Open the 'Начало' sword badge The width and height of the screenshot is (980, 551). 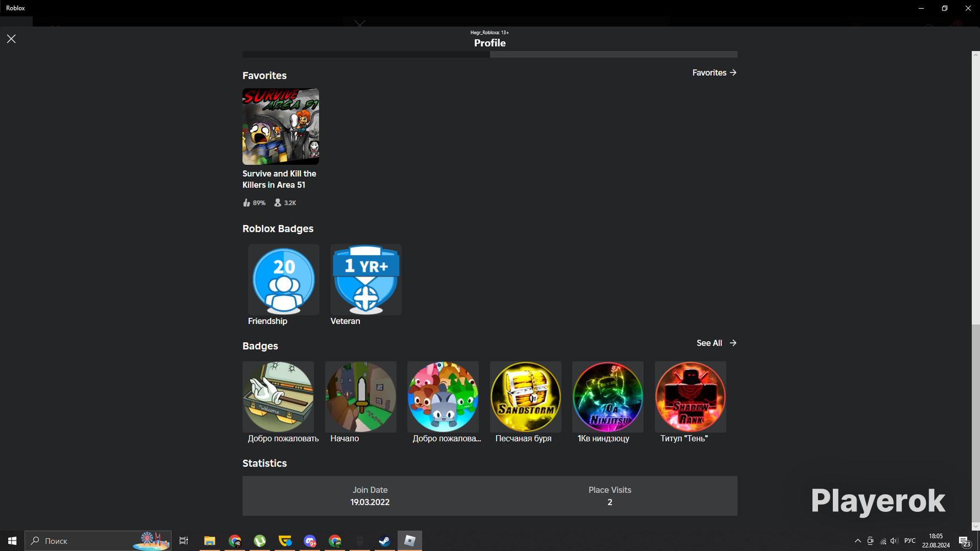coord(360,397)
